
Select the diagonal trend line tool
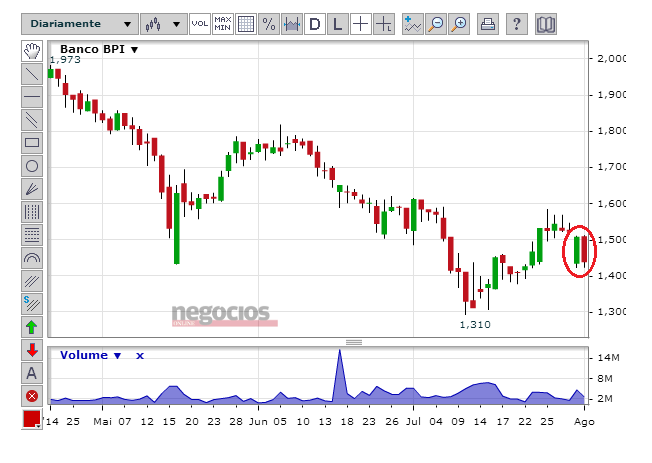32,74
